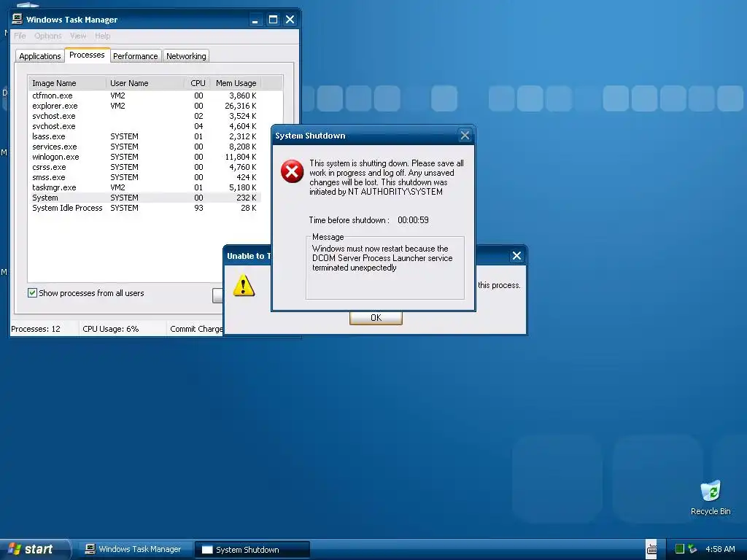This screenshot has width=747, height=560.
Task: Select the svchost.exe row using 4,604 K
Action: pyautogui.click(x=144, y=126)
